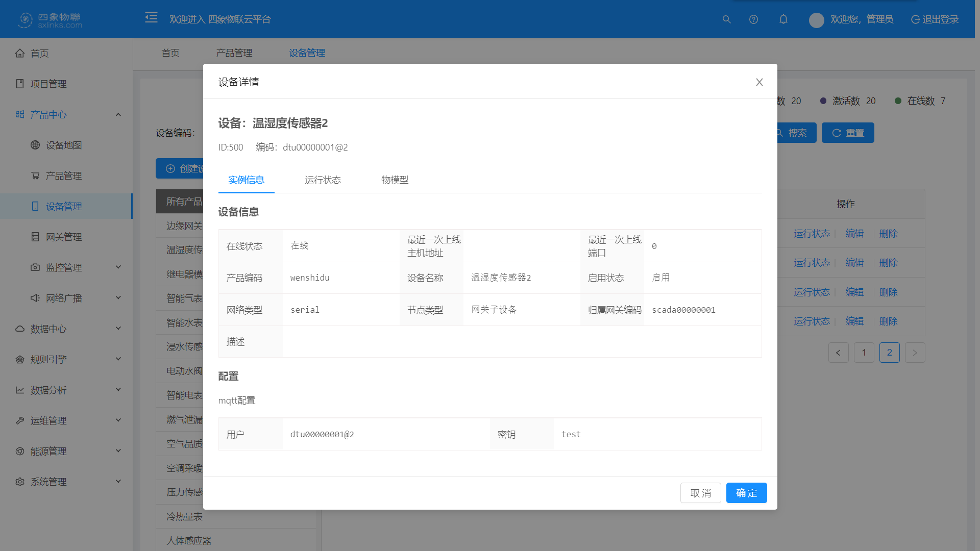Collapse the 产品中心 section chevron
980x551 pixels.
point(118,114)
